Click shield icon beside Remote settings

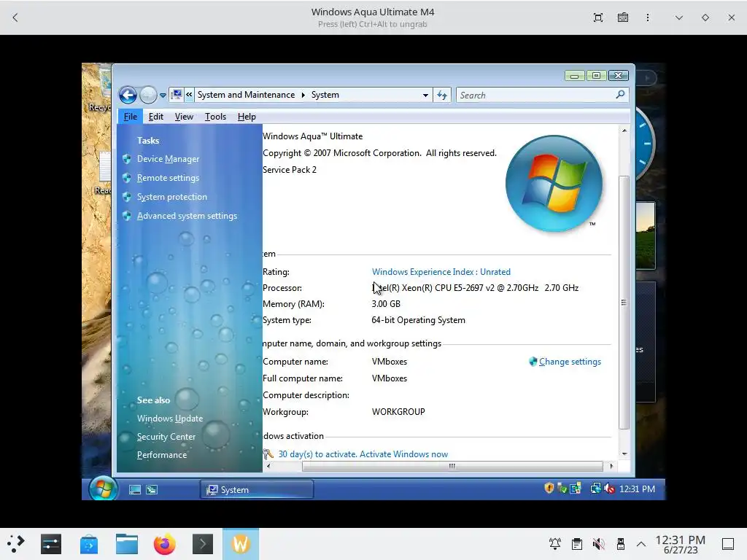(127, 178)
